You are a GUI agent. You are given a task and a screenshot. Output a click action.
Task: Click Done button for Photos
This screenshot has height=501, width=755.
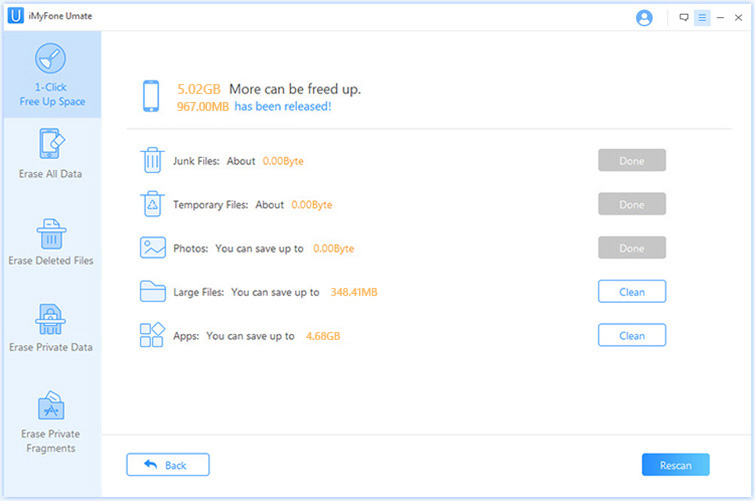click(x=632, y=248)
